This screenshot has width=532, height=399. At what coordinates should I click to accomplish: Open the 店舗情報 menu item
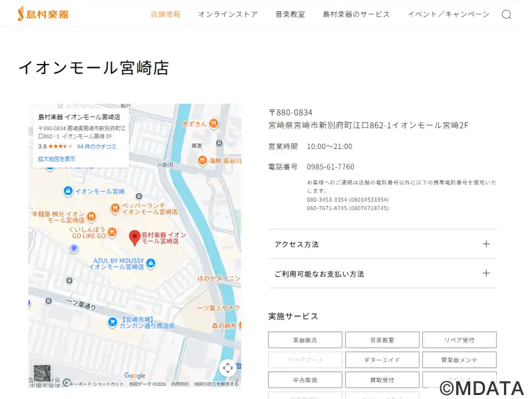tap(166, 15)
